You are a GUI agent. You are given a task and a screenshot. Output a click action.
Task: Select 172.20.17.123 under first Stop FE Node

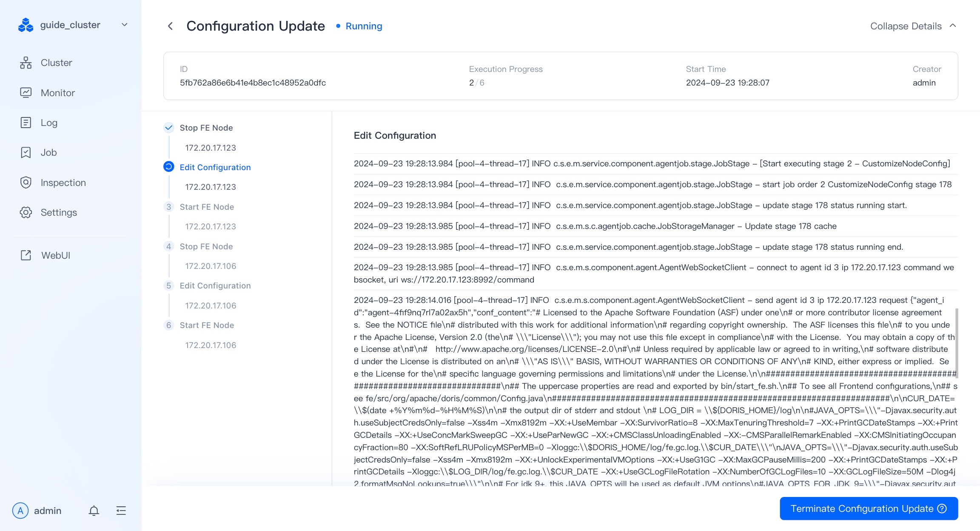pos(211,148)
